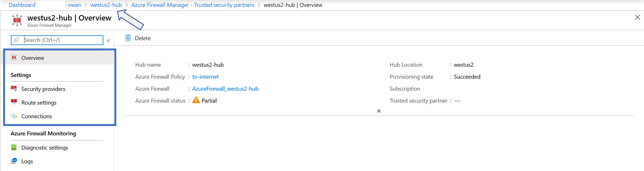Screen dimensions: 644x171
Task: Click the Overview menu icon
Action: (x=14, y=58)
